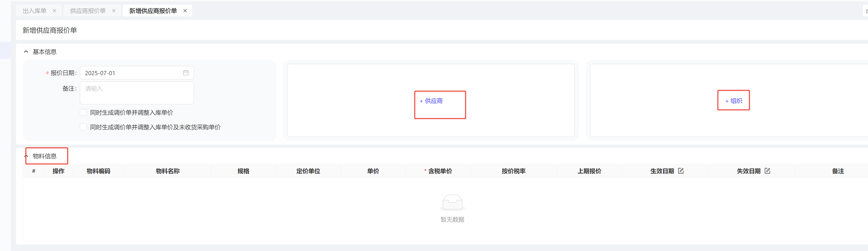
Task: Collapse the 基本信息 section
Action: point(26,52)
